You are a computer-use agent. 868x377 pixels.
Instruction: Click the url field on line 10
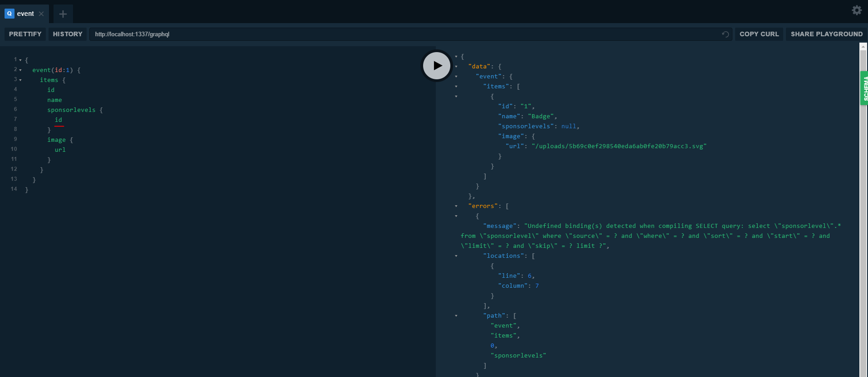pos(60,150)
